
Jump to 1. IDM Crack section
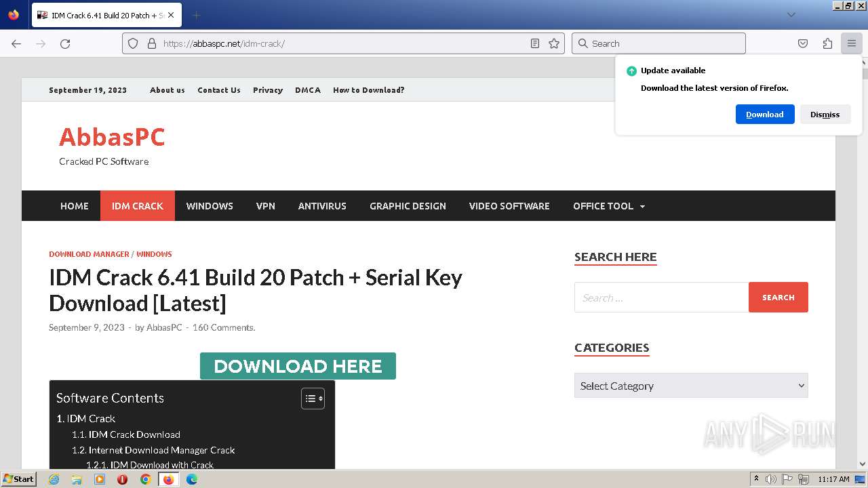point(86,419)
